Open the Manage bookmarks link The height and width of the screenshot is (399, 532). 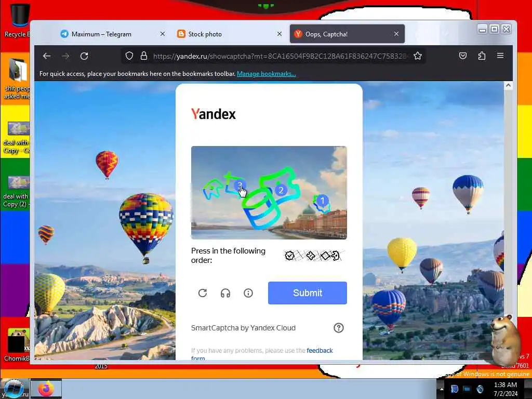tap(267, 74)
